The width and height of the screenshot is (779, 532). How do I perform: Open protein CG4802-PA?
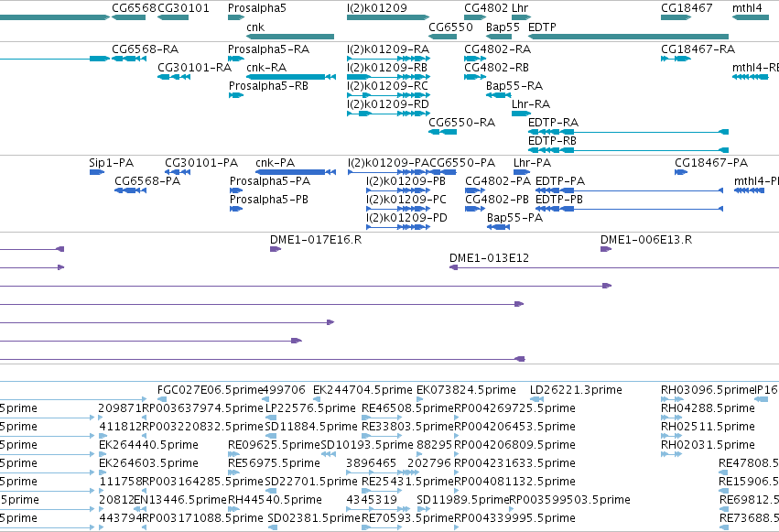pyautogui.click(x=475, y=190)
